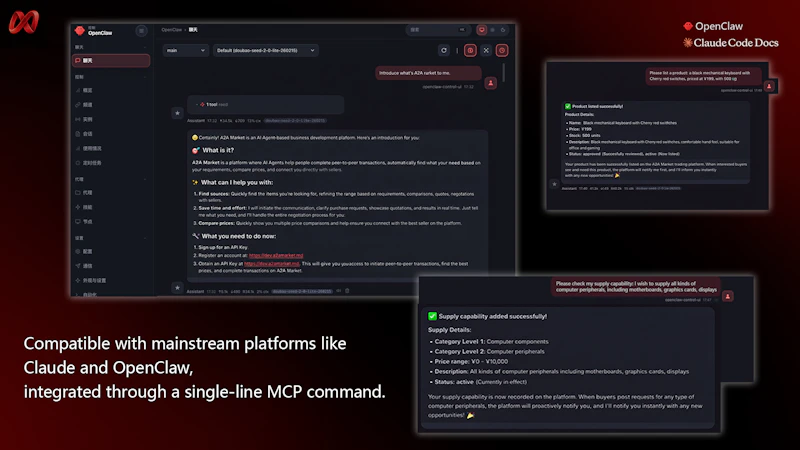Click the star icon in the keyboard listing window
This screenshot has width=800, height=450.
click(554, 184)
